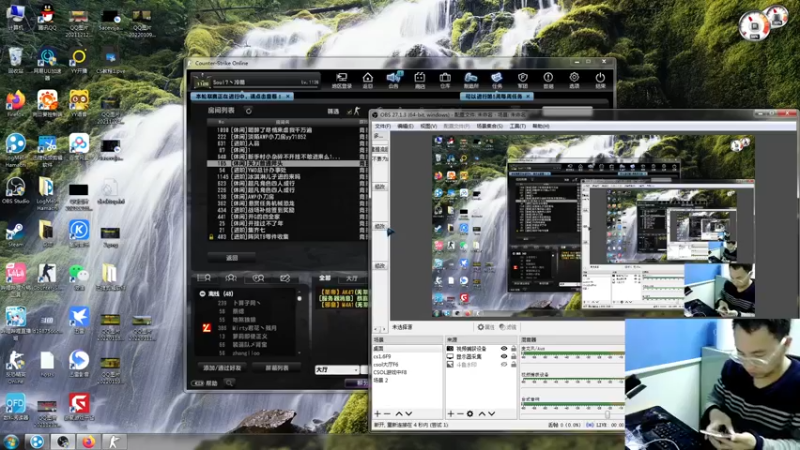800x450 pixels.
Task: Open the handshake tab icon in CSO
Action: tap(285, 278)
